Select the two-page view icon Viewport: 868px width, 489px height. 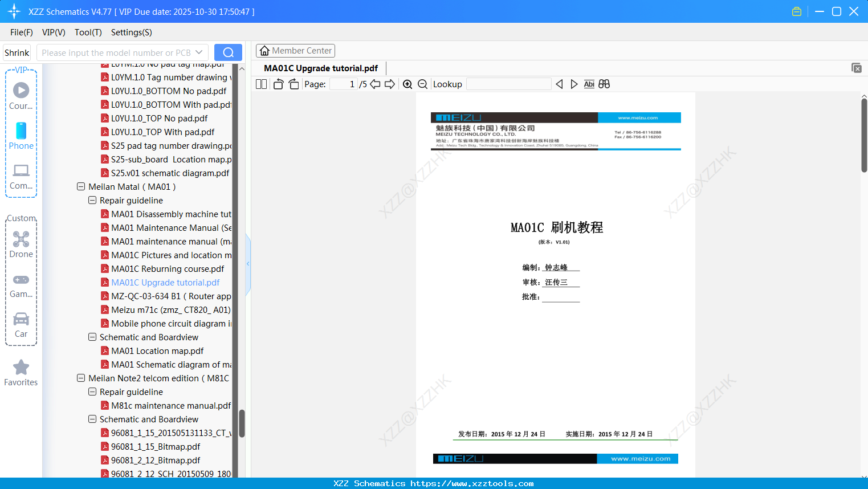[260, 84]
